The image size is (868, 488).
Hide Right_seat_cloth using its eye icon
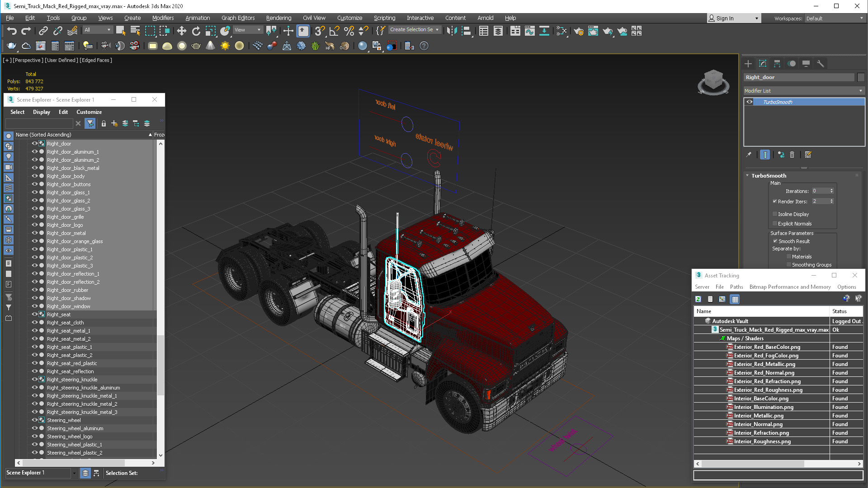(x=34, y=323)
